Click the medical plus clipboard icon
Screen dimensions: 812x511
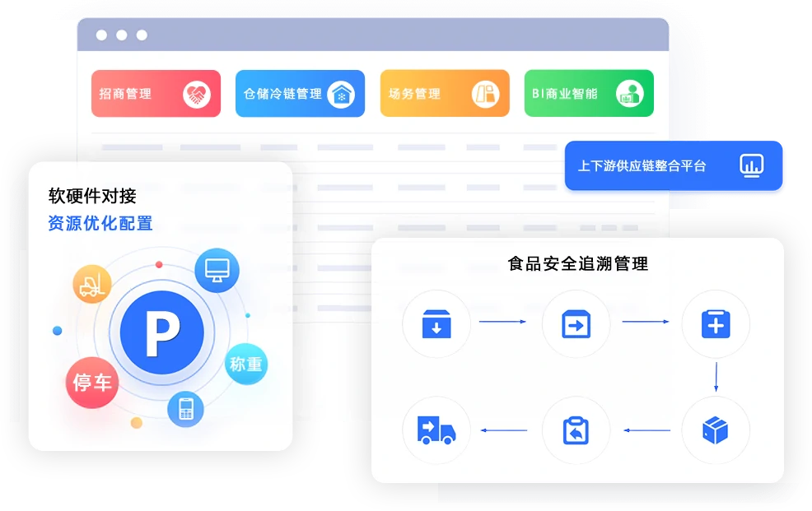coord(716,323)
